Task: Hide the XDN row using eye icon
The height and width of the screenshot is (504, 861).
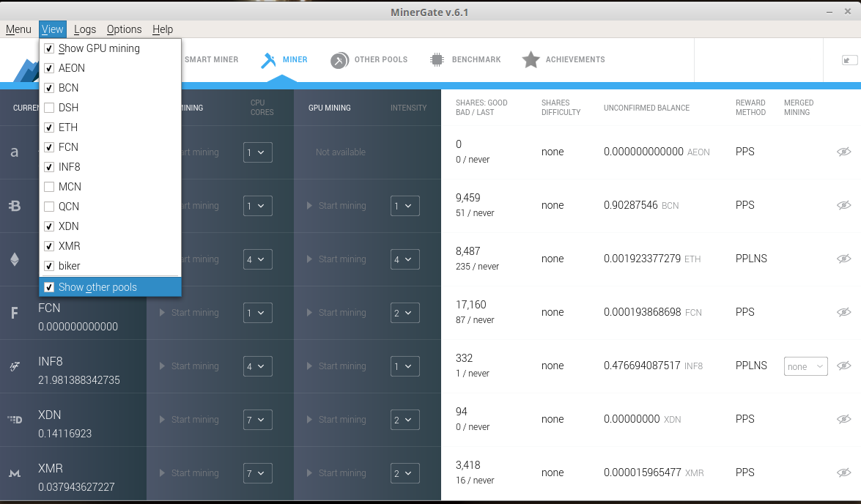Action: 844,419
